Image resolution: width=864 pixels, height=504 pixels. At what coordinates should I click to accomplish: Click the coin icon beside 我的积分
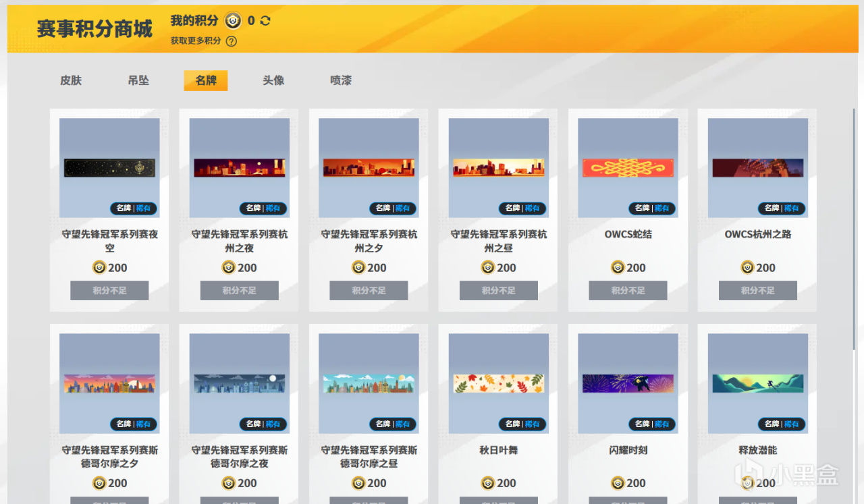233,20
